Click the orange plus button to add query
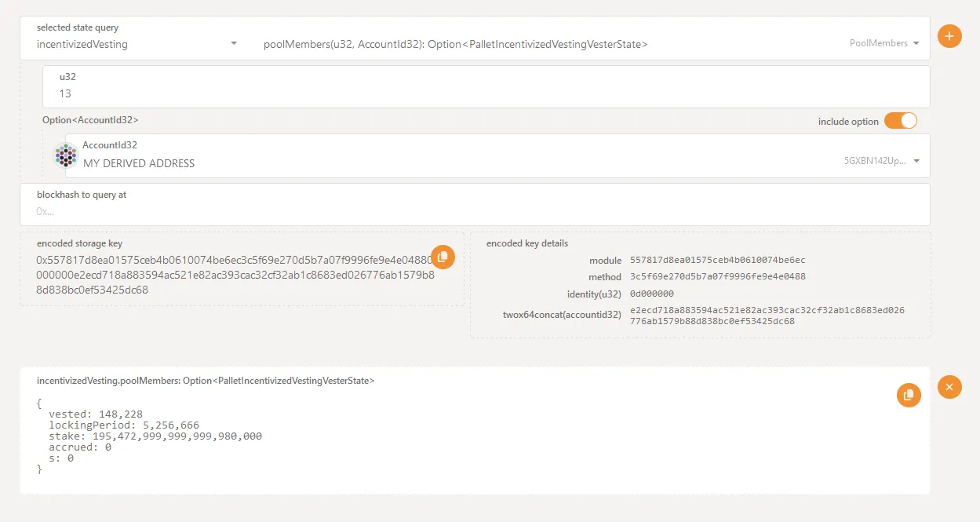This screenshot has height=522, width=980. [949, 36]
